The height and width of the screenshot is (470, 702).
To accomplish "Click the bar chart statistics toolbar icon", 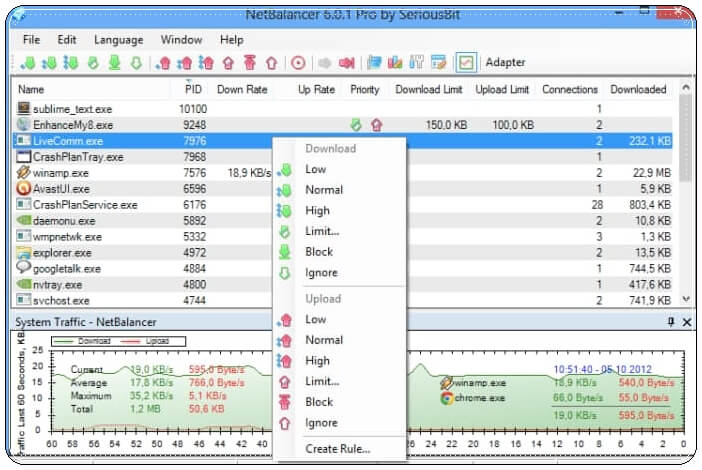I will [395, 63].
